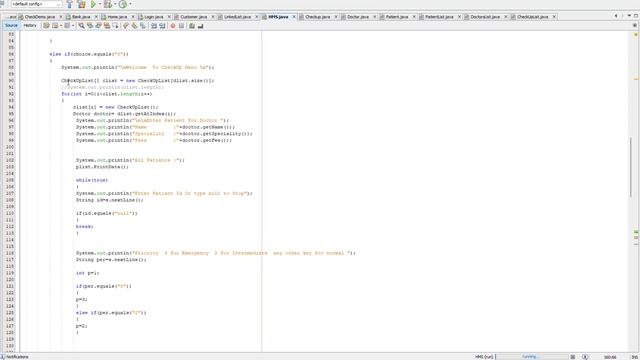Switch to Home.java tab

(x=117, y=17)
